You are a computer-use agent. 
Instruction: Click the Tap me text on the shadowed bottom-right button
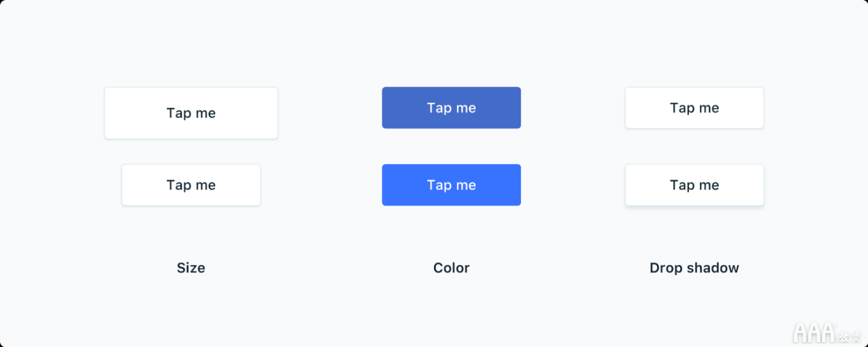[x=694, y=185]
